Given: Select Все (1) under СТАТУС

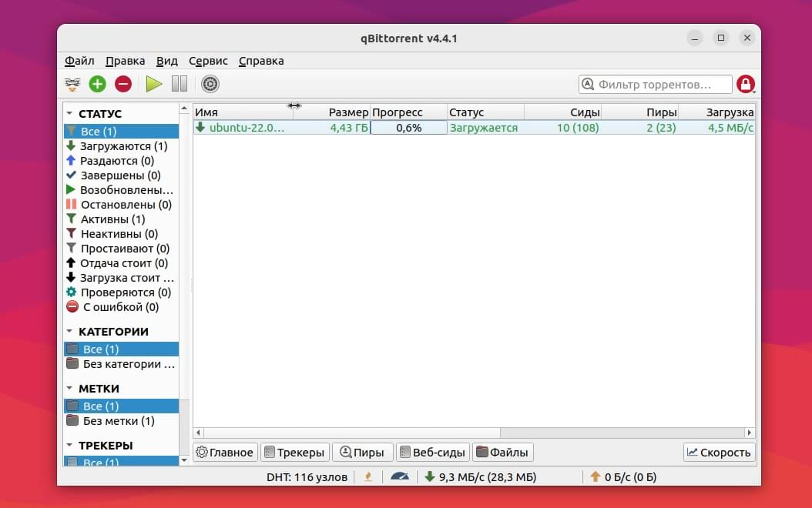Looking at the screenshot, I should tap(121, 132).
